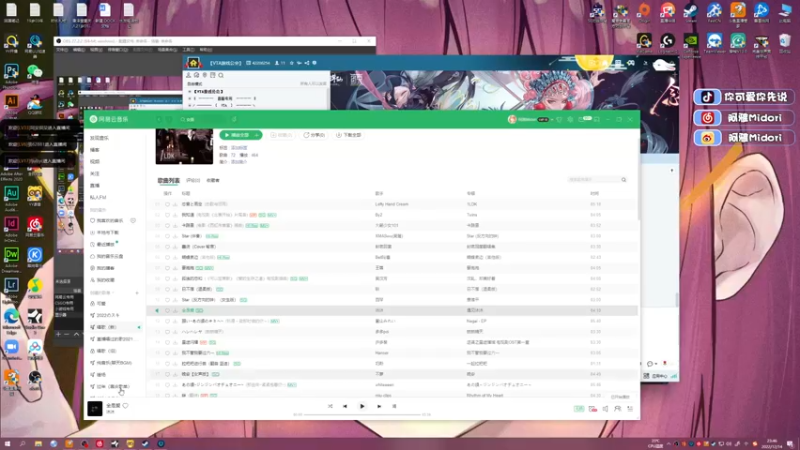Click the Douyin overlay badge on the right
The image size is (800, 450).
coord(743,97)
